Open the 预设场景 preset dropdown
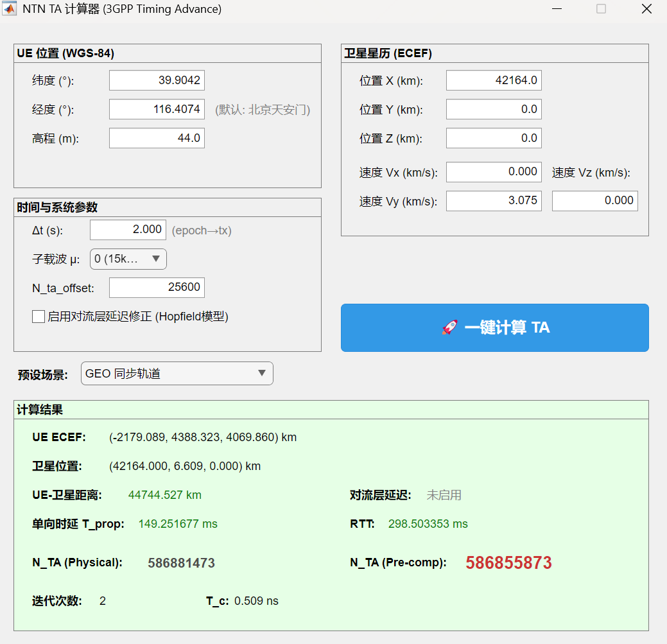The height and width of the screenshot is (644, 667). [x=177, y=373]
